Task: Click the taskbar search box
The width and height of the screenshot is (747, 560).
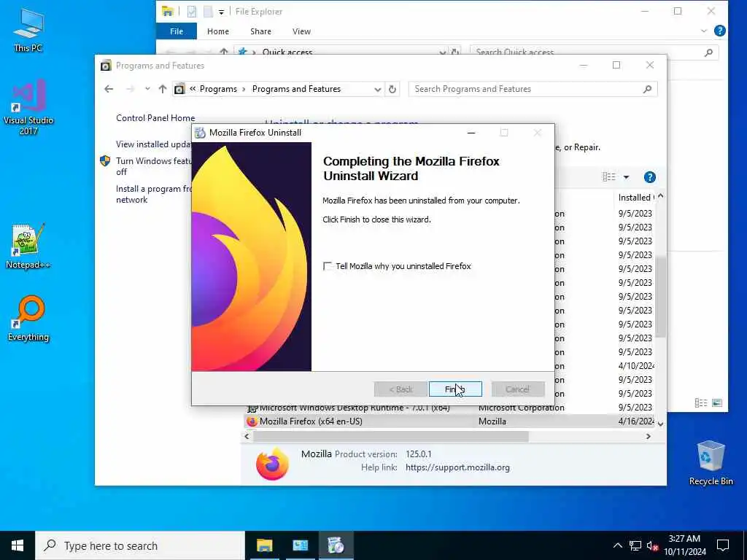Action: [x=140, y=545]
